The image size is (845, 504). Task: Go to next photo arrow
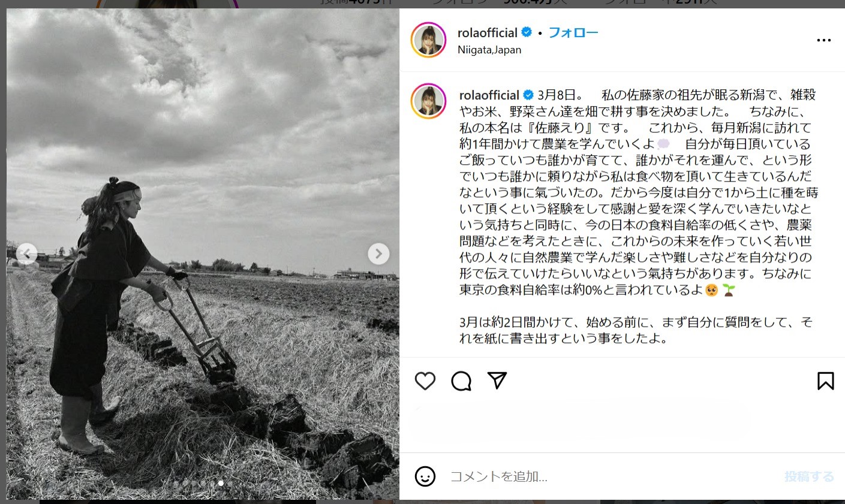click(378, 253)
